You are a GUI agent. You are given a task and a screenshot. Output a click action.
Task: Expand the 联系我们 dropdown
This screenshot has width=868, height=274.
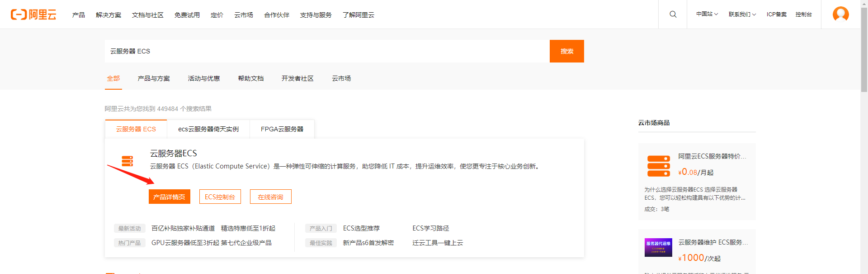click(742, 14)
